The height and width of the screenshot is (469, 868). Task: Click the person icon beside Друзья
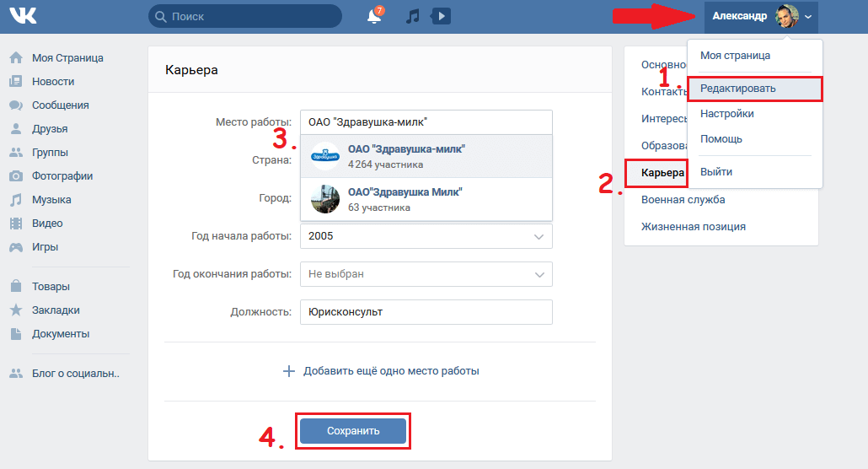click(x=16, y=128)
